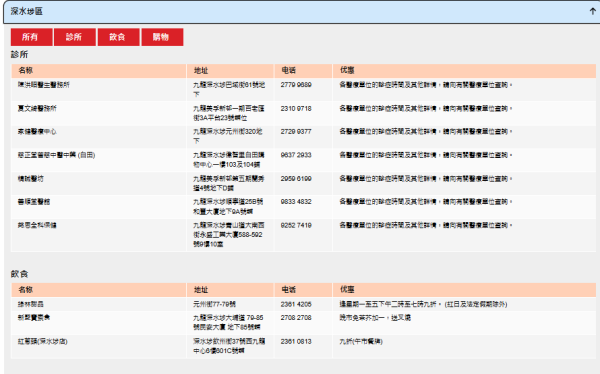Screen dimensions: 600x374
Task: Click the 優惠 column header in the dining table
Action: tap(347, 290)
